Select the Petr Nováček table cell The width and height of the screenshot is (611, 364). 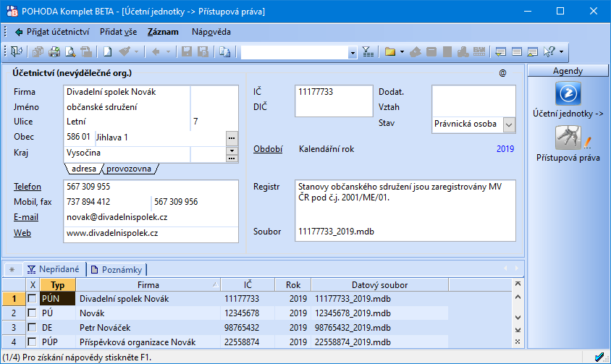tap(148, 327)
